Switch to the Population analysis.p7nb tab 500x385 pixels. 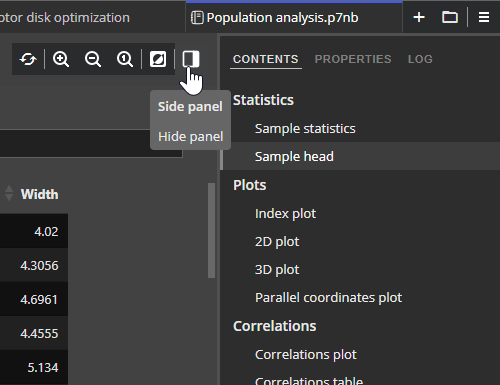294,17
